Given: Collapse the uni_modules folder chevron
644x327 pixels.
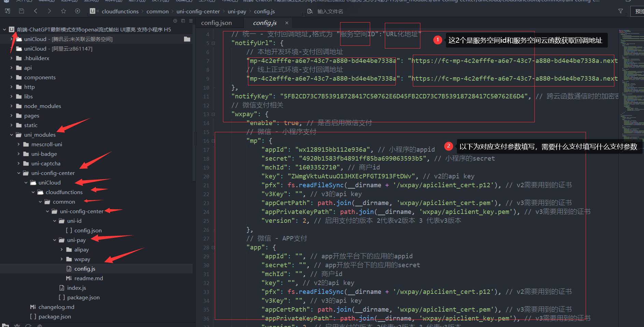Looking at the screenshot, I should click(x=12, y=135).
